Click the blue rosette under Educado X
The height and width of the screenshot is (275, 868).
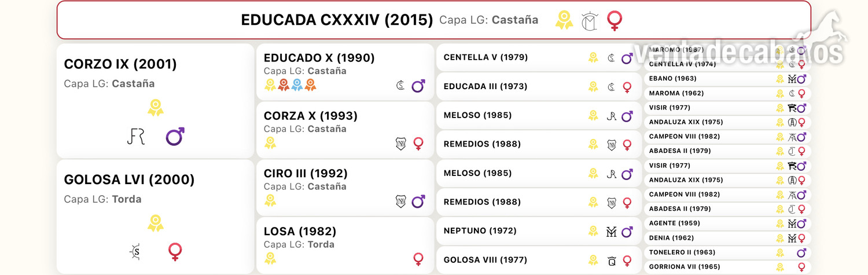297,85
